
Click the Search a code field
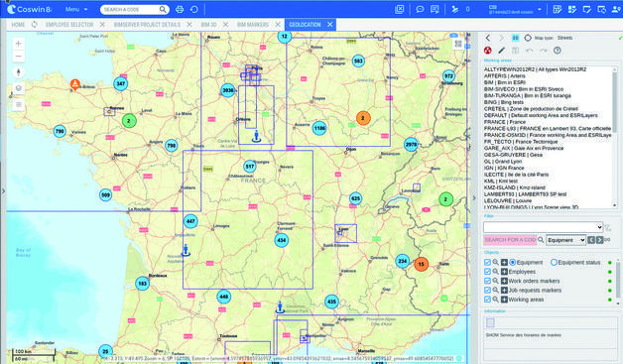point(130,9)
